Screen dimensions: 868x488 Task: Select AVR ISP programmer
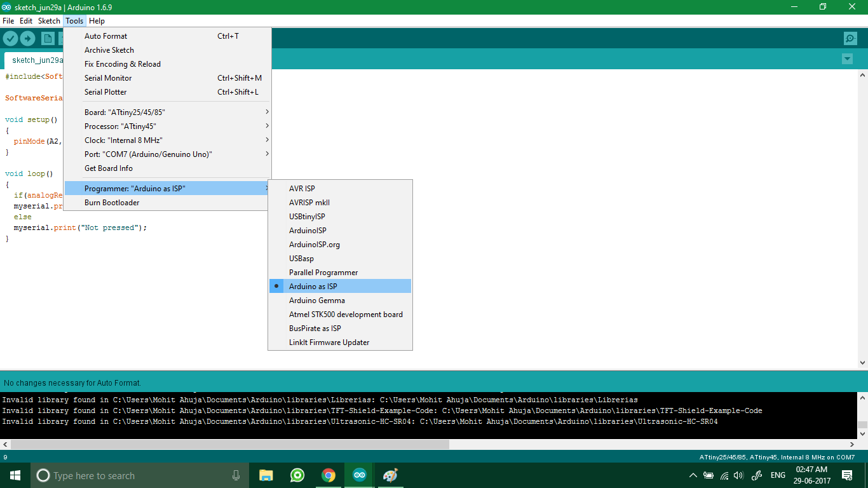pos(340,189)
